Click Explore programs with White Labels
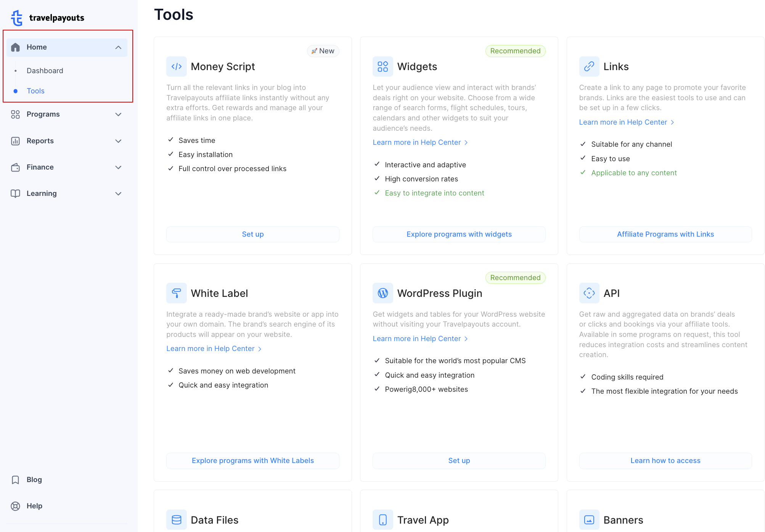This screenshot has height=532, width=765. click(253, 461)
